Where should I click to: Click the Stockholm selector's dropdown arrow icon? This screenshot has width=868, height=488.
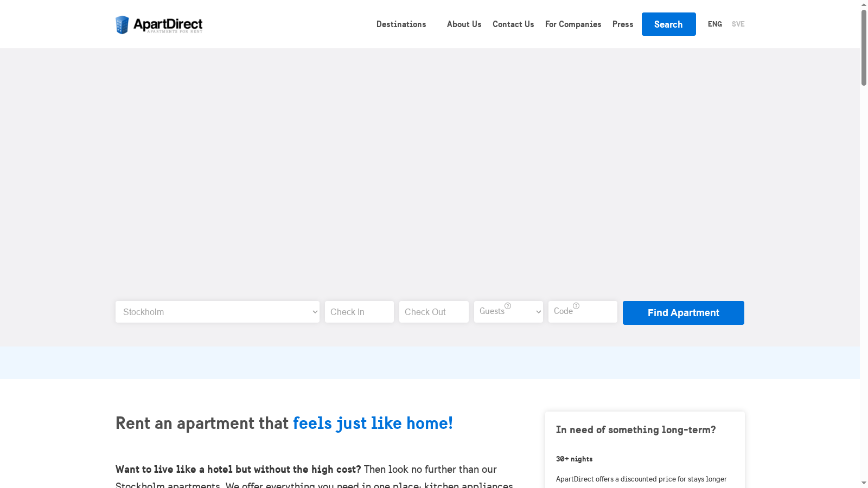pyautogui.click(x=315, y=312)
